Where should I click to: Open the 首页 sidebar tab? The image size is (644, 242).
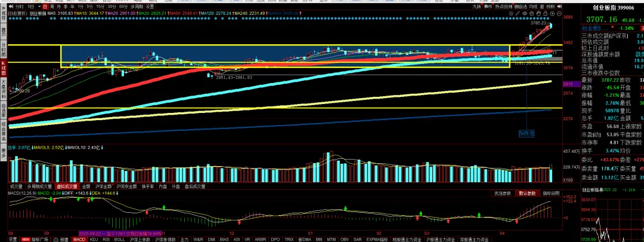(x=4, y=32)
